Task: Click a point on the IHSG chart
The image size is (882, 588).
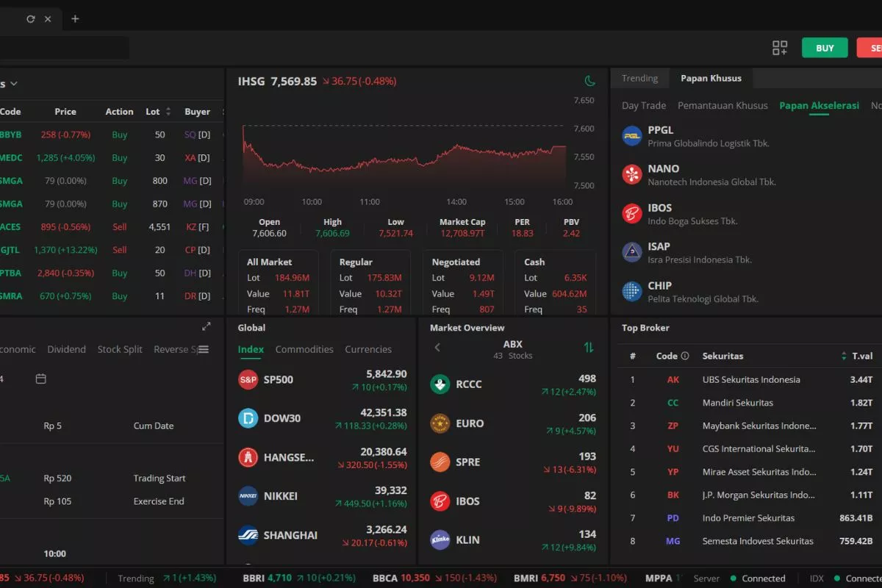Action: click(404, 158)
